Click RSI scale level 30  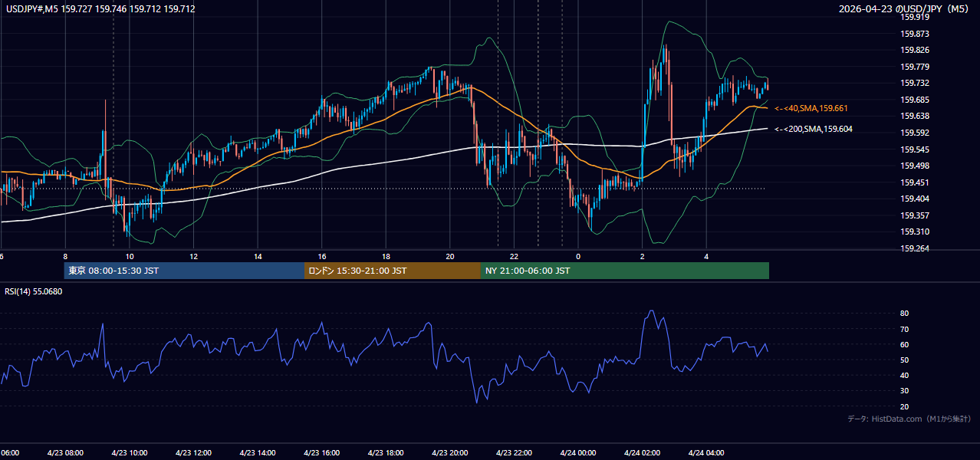tap(905, 391)
